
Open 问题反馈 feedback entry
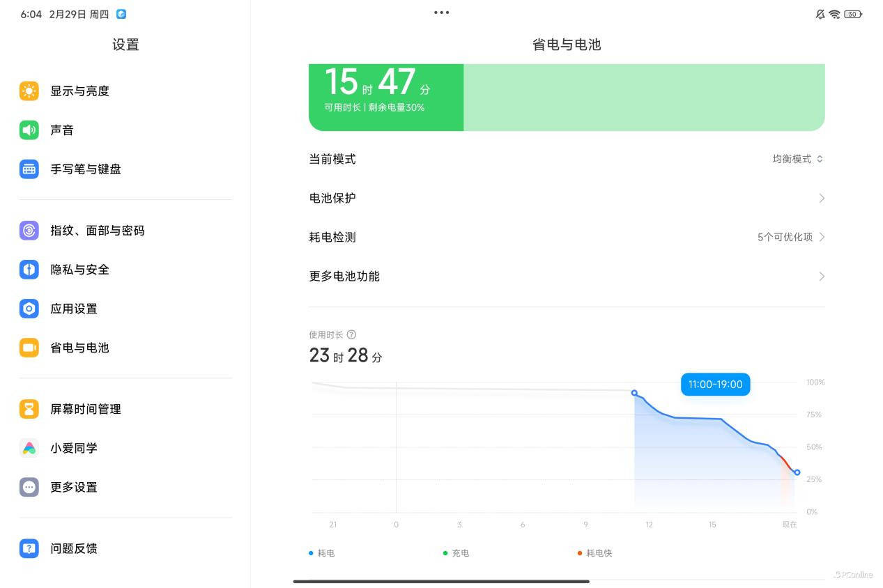[73, 548]
